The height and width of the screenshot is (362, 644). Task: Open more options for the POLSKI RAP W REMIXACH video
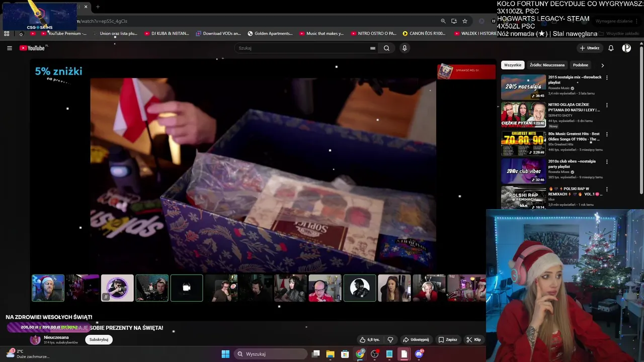coord(607,190)
